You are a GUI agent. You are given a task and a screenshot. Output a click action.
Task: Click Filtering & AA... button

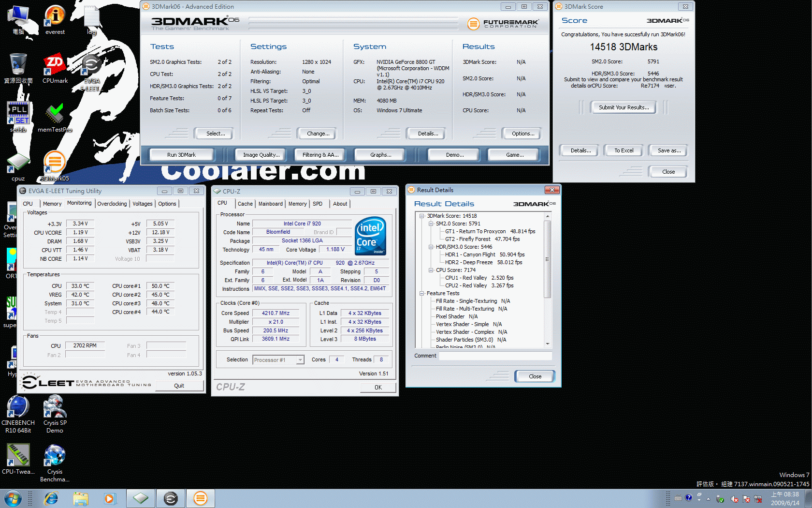[320, 155]
